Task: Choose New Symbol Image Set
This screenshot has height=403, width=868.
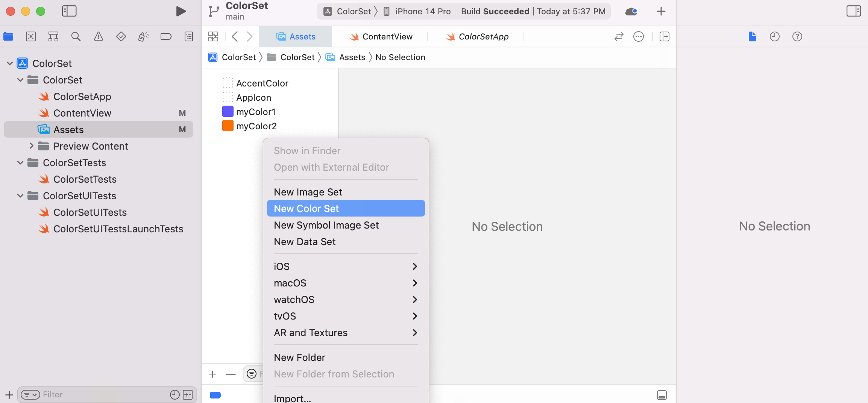Action: [346, 225]
